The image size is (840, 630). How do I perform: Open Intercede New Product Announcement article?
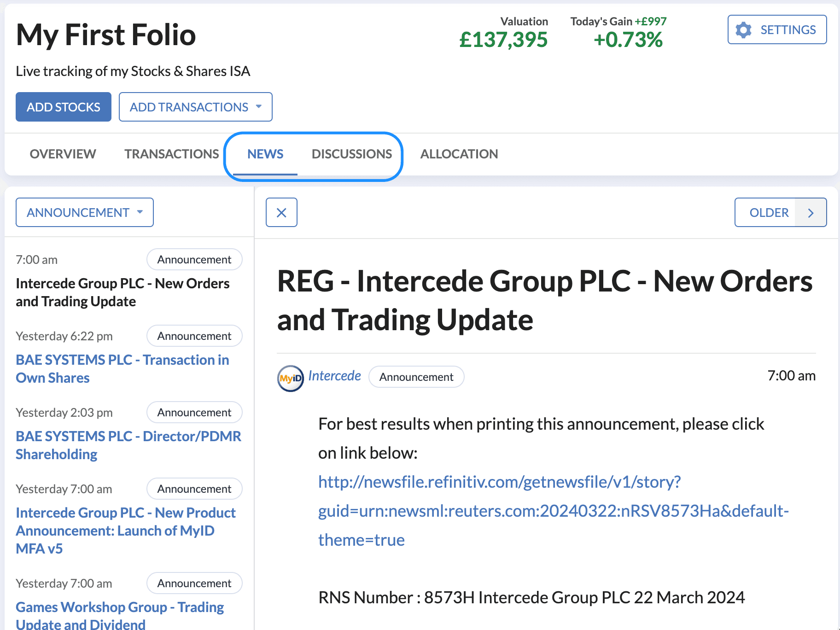pyautogui.click(x=125, y=530)
